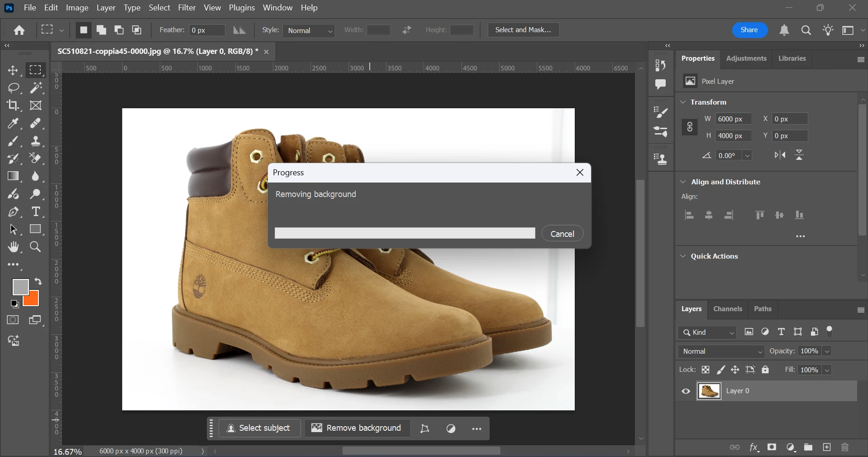The width and height of the screenshot is (868, 457).
Task: Select the Frame tool
Action: click(36, 106)
